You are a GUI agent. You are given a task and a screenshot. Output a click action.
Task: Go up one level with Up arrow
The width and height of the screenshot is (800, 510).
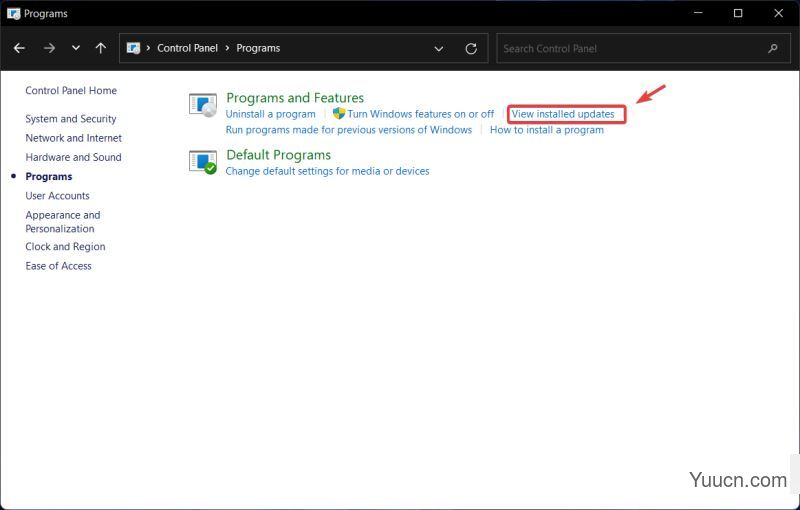[101, 48]
